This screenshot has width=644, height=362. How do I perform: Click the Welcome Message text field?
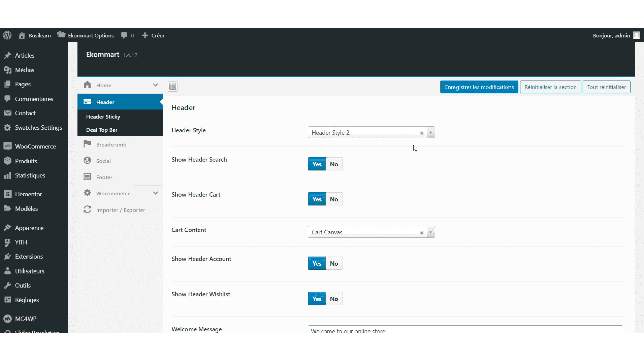(465, 330)
